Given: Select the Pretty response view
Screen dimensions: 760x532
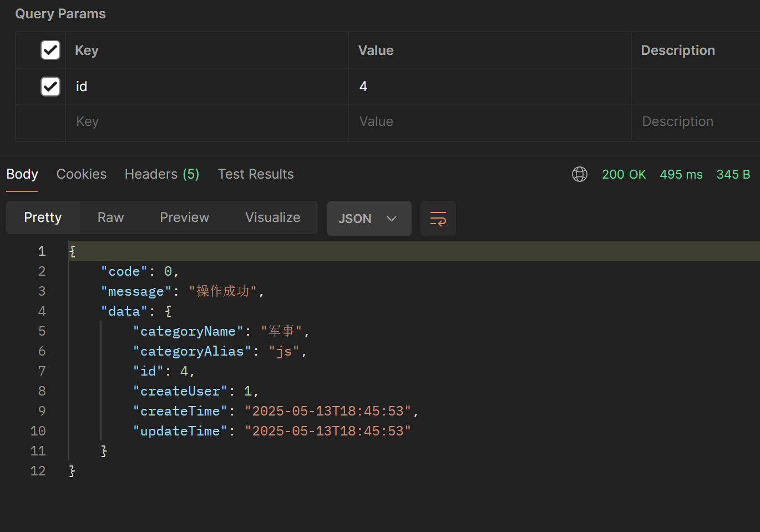Looking at the screenshot, I should tap(43, 217).
